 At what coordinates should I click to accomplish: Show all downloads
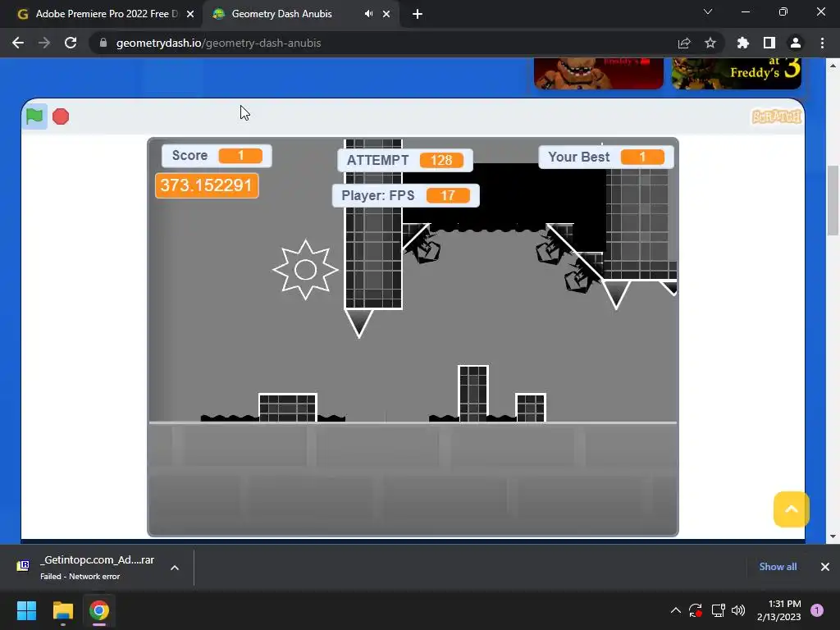click(778, 567)
